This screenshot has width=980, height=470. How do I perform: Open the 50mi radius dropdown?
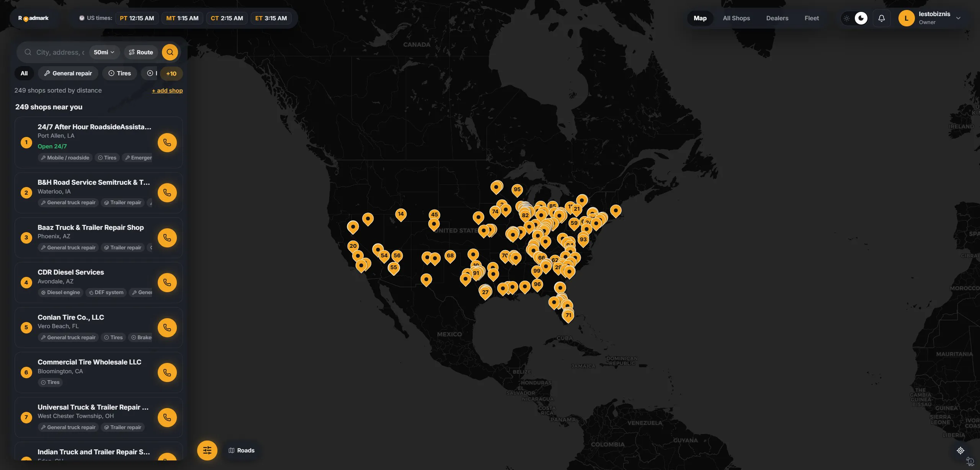point(104,52)
